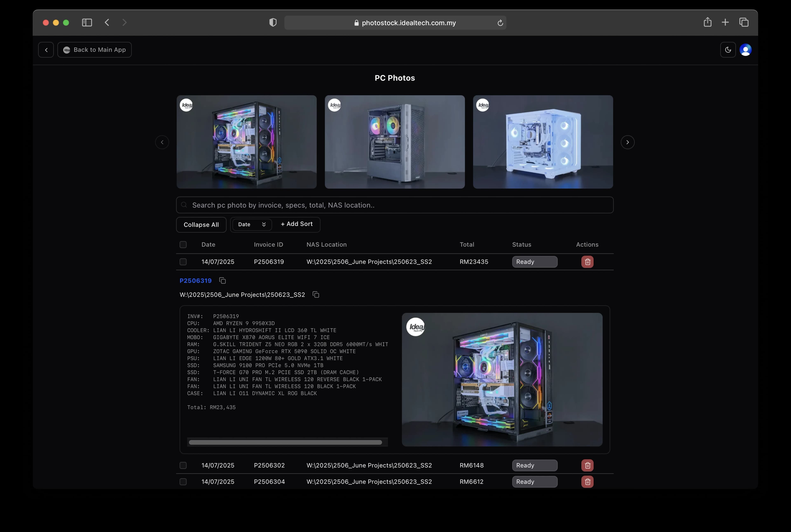The width and height of the screenshot is (791, 532).
Task: Reload the page with the refresh icon
Action: 500,23
